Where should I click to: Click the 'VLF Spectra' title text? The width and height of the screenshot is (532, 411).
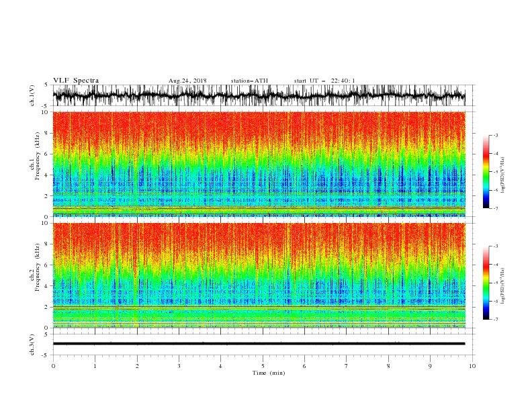coord(76,81)
